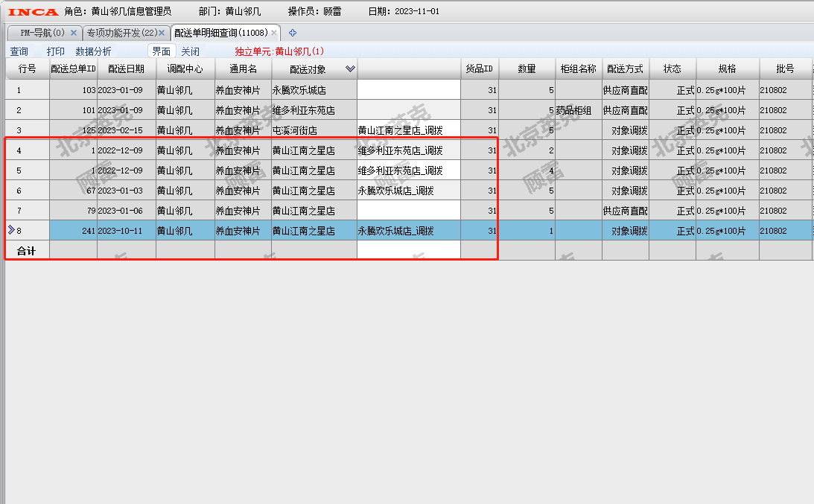
Task: Open the 配送对象 column dropdown arrow
Action: click(351, 68)
